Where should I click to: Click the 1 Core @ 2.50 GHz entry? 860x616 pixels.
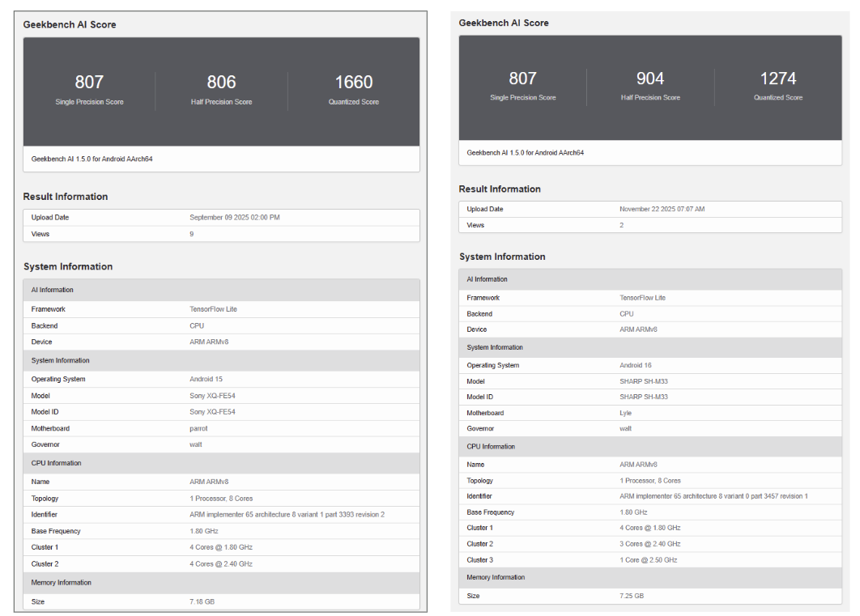point(648,560)
